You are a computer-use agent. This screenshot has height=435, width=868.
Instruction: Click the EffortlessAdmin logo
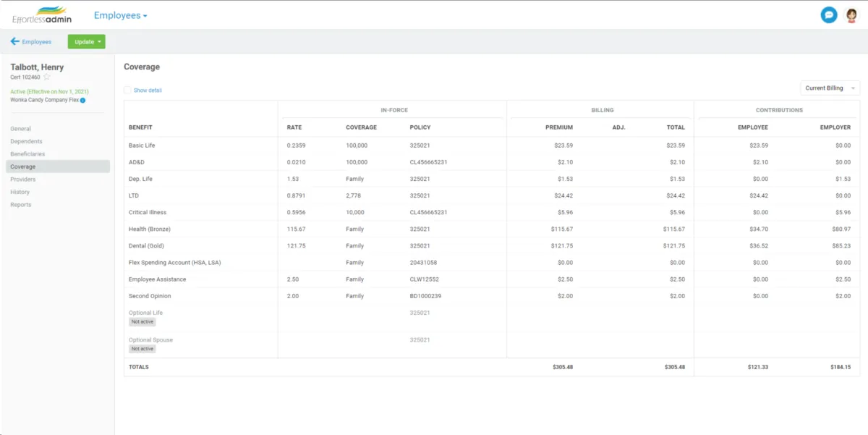click(42, 14)
